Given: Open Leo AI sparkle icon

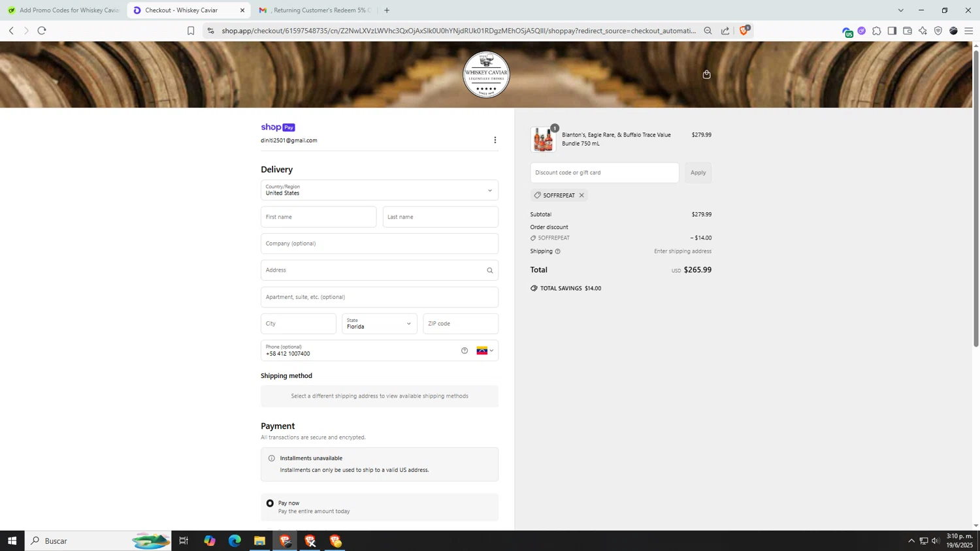Looking at the screenshot, I should [923, 31].
